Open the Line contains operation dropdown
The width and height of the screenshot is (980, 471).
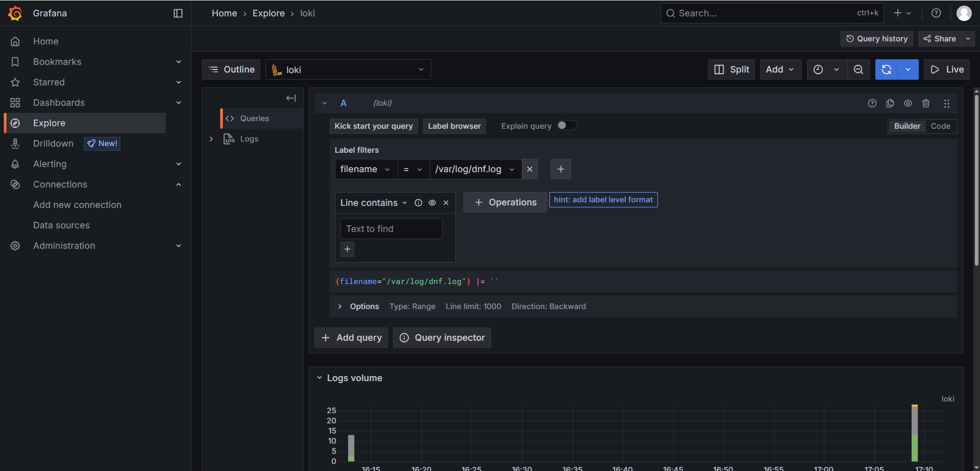click(374, 203)
